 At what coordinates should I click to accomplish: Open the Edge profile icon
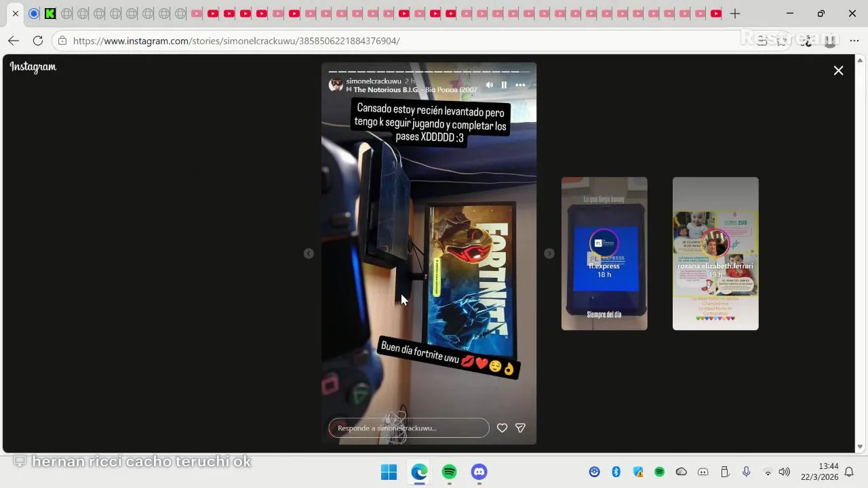pyautogui.click(x=830, y=41)
